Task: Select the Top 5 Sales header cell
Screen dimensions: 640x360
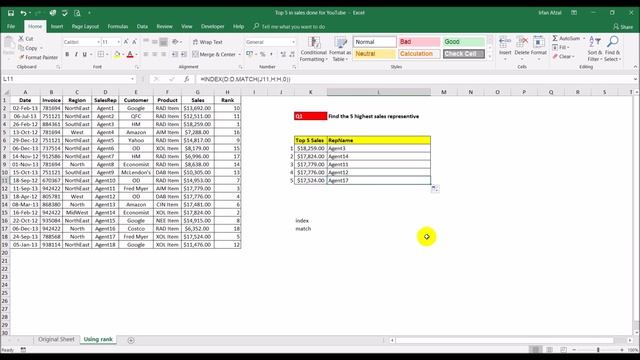Action: [x=310, y=140]
